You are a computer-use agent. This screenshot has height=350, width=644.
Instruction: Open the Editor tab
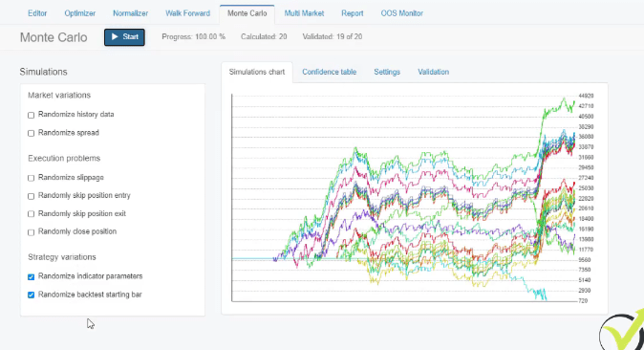(37, 13)
